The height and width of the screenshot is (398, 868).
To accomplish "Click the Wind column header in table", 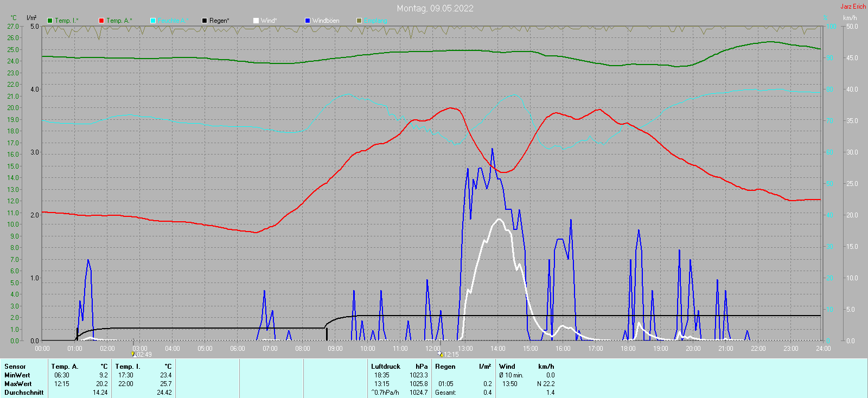I will (x=507, y=367).
